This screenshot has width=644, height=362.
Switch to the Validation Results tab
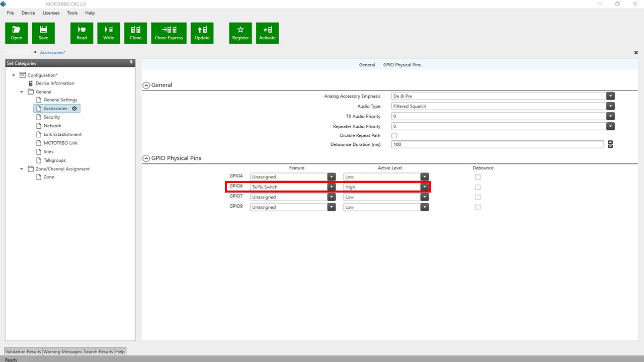coord(23,351)
